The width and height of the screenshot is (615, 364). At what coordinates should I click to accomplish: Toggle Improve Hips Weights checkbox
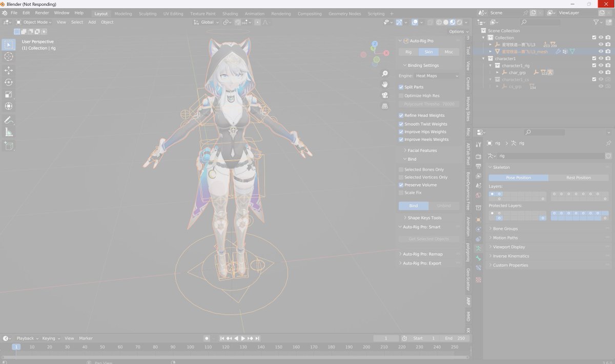tap(401, 132)
